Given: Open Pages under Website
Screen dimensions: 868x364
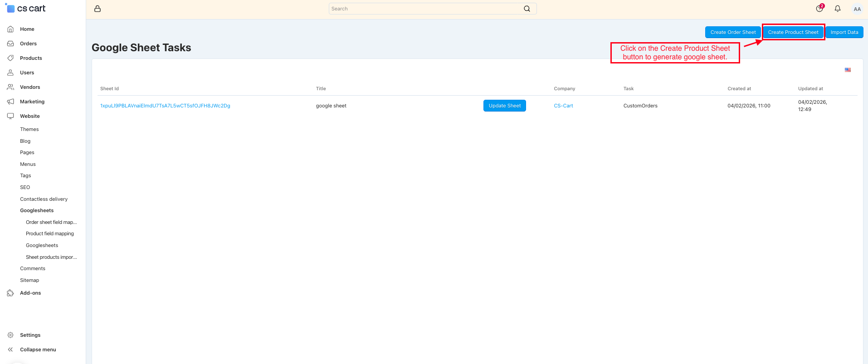Looking at the screenshot, I should [x=27, y=152].
